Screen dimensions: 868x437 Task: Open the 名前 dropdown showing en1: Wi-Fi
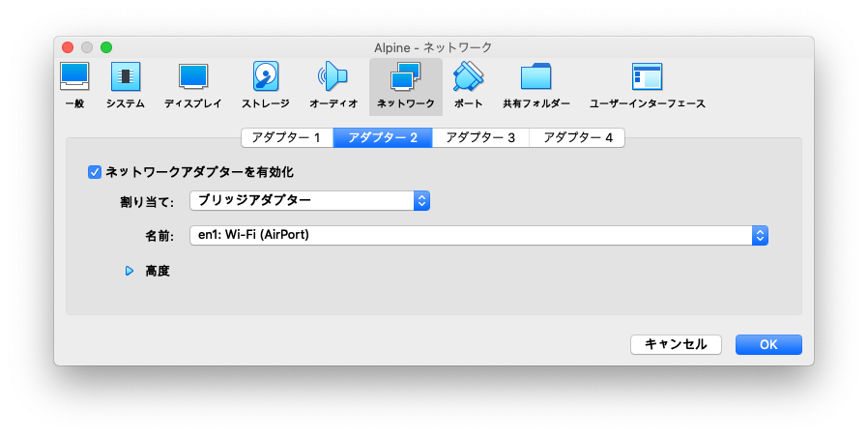tap(478, 235)
